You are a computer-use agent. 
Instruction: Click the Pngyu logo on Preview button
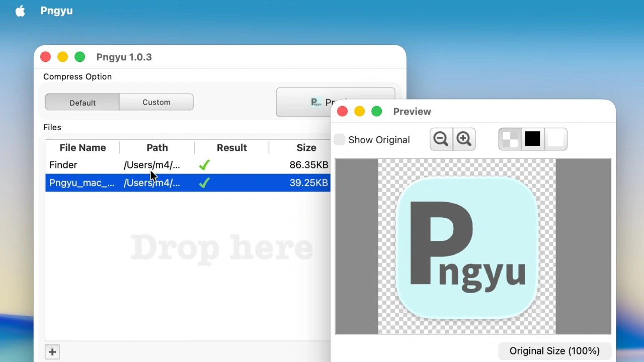coord(316,103)
